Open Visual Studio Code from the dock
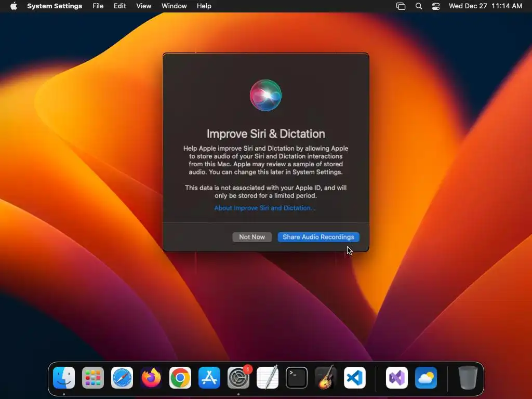 355,378
